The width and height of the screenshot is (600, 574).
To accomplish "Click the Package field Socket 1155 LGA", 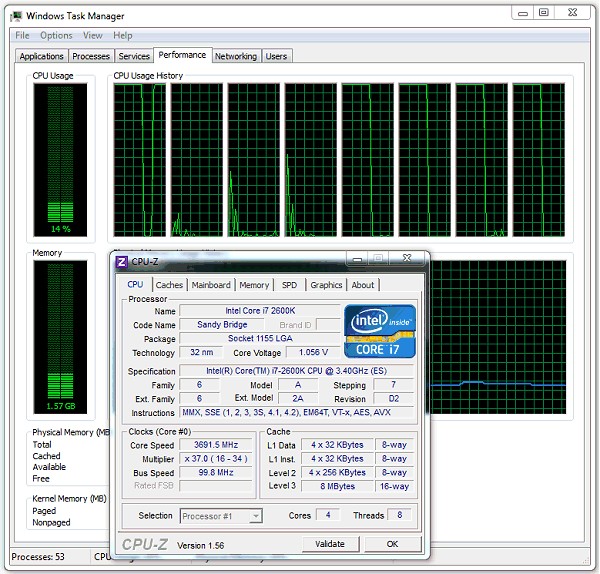I will coord(260,338).
